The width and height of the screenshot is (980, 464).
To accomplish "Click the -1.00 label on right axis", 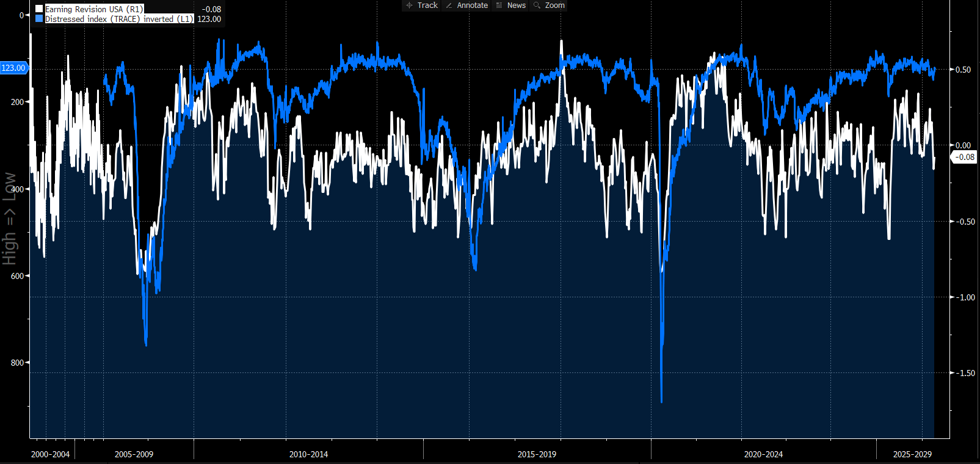I will click(x=965, y=297).
